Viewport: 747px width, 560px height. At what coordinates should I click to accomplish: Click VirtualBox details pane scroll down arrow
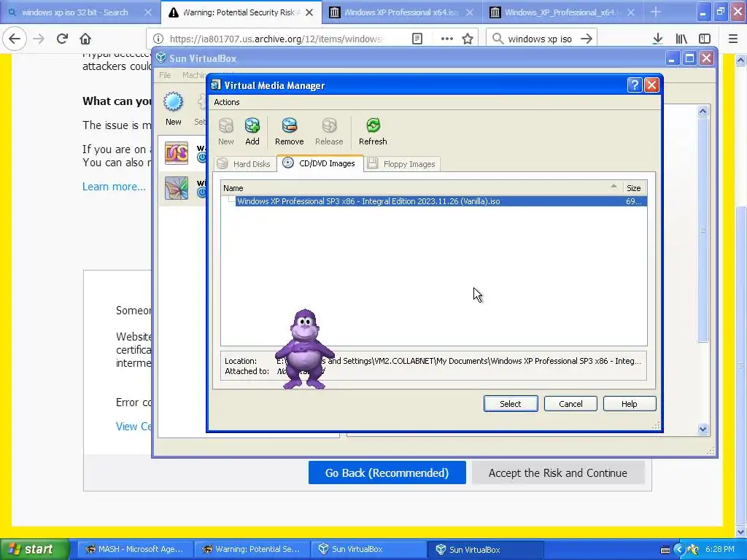pyautogui.click(x=703, y=429)
